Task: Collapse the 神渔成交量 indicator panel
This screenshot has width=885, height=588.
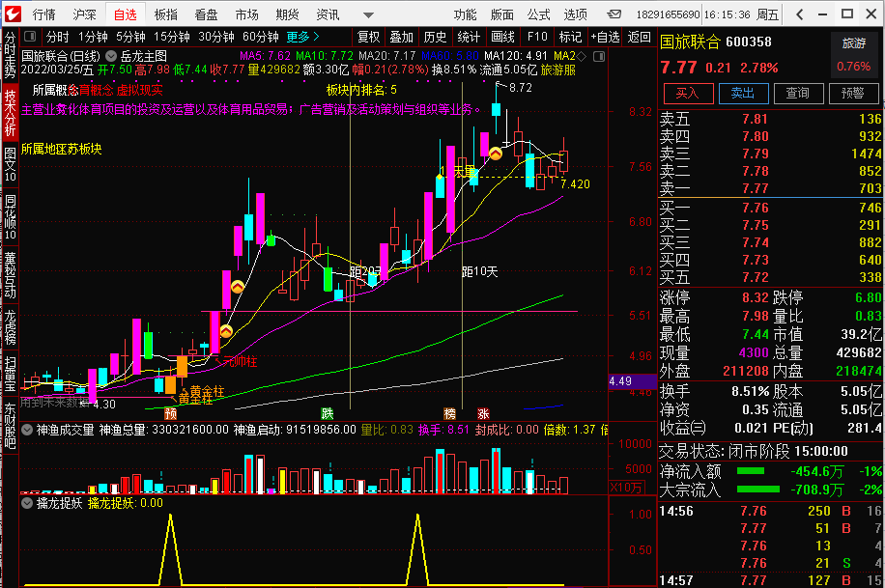Action: pos(26,430)
